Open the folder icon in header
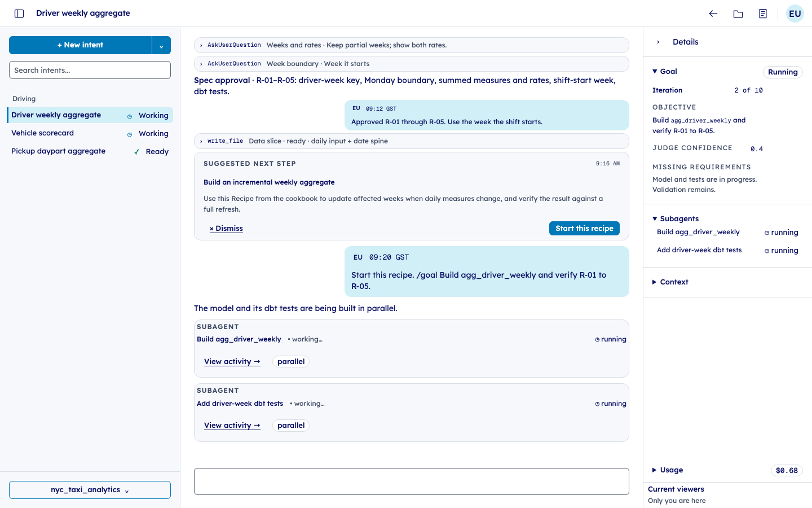 [x=738, y=14]
